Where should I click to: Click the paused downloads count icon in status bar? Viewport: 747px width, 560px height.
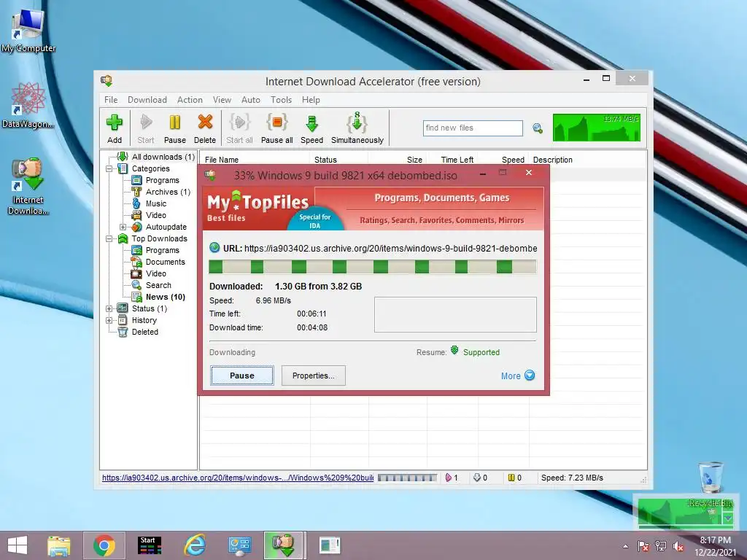pyautogui.click(x=511, y=478)
